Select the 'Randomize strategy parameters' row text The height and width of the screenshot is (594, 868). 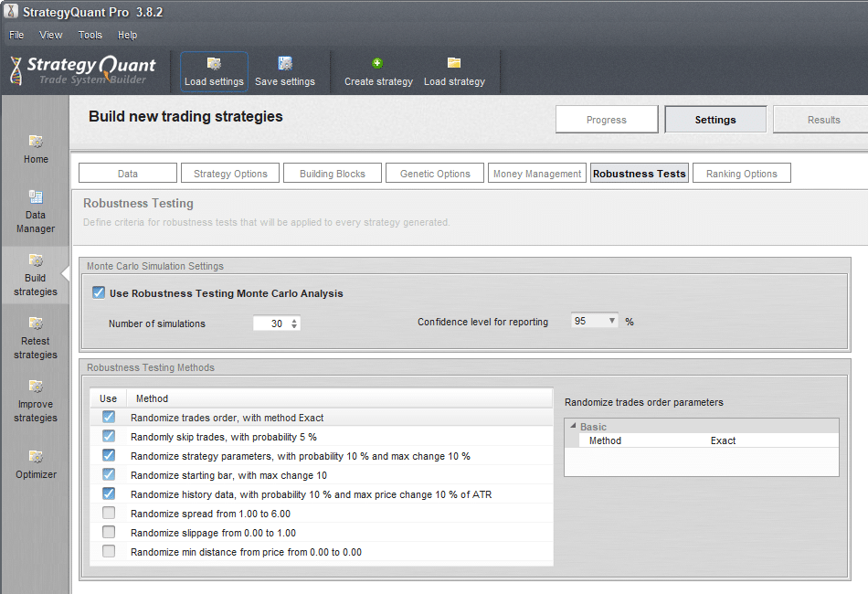click(301, 456)
